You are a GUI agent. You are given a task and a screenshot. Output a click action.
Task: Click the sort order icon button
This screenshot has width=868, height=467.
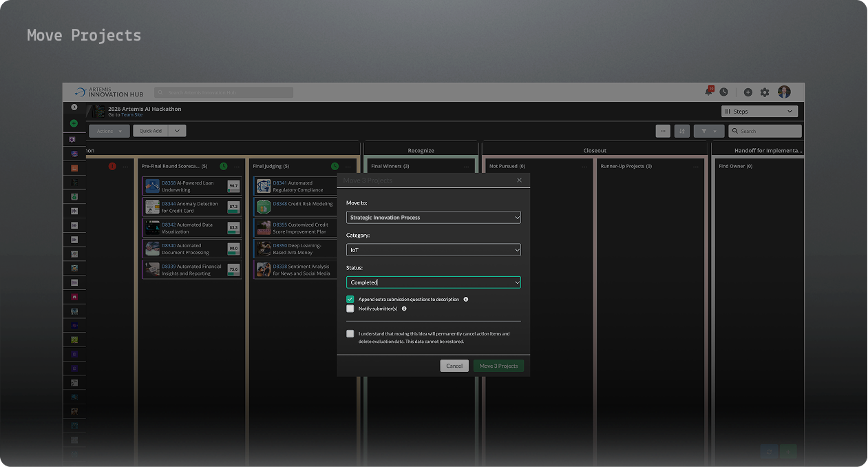coord(681,131)
